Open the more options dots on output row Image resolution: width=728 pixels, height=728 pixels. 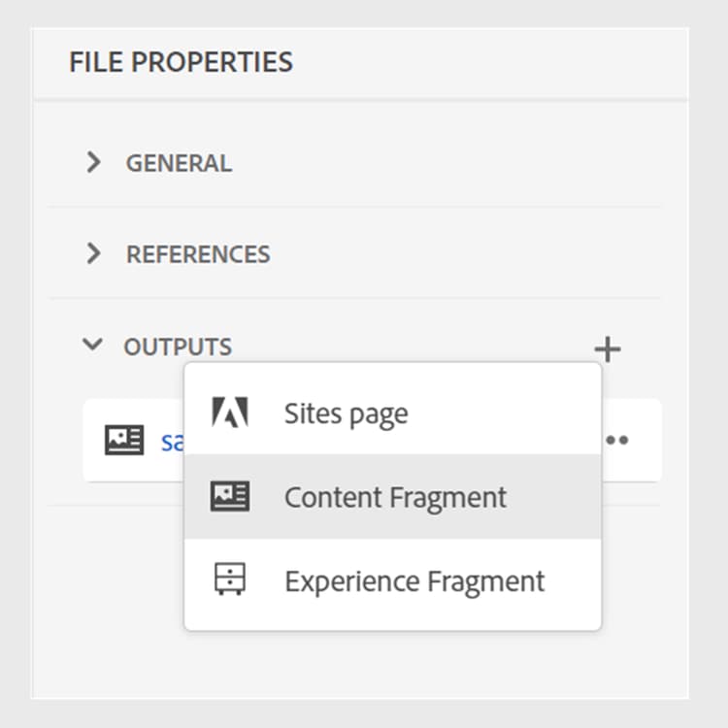[617, 440]
